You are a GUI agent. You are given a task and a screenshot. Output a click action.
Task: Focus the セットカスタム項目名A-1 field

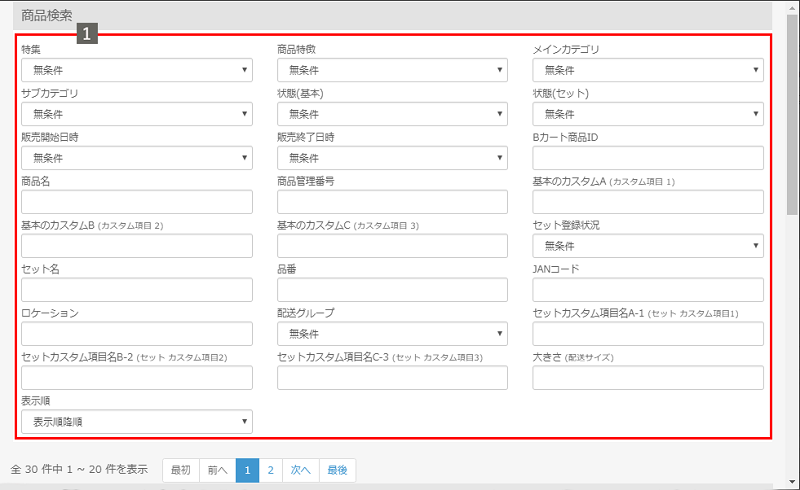[648, 333]
